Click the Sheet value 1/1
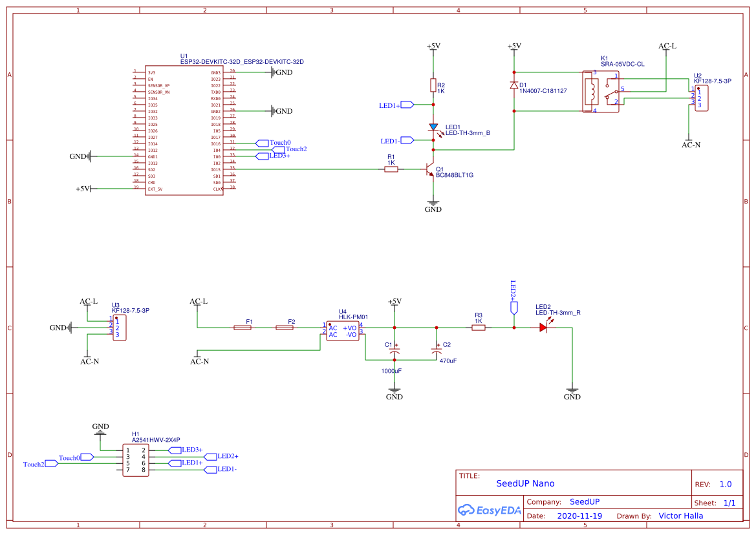 pos(729,503)
